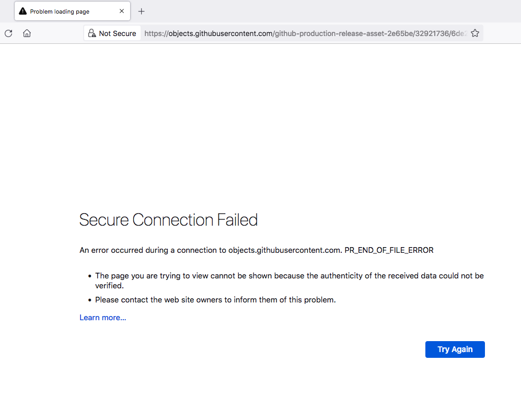Screen dimensions: 521x420
Task: Close the Problem loading page tab
Action: (x=122, y=11)
